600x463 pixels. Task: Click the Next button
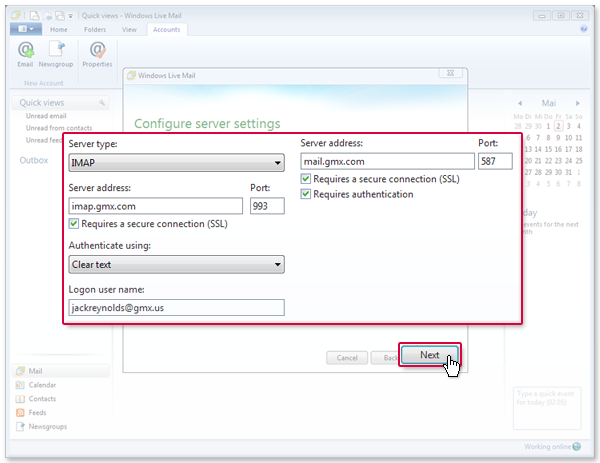click(429, 355)
